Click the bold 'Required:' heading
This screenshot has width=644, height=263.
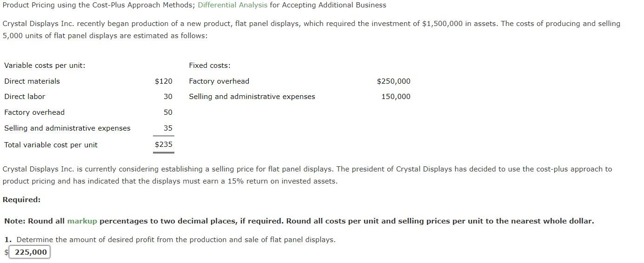[x=21, y=200]
